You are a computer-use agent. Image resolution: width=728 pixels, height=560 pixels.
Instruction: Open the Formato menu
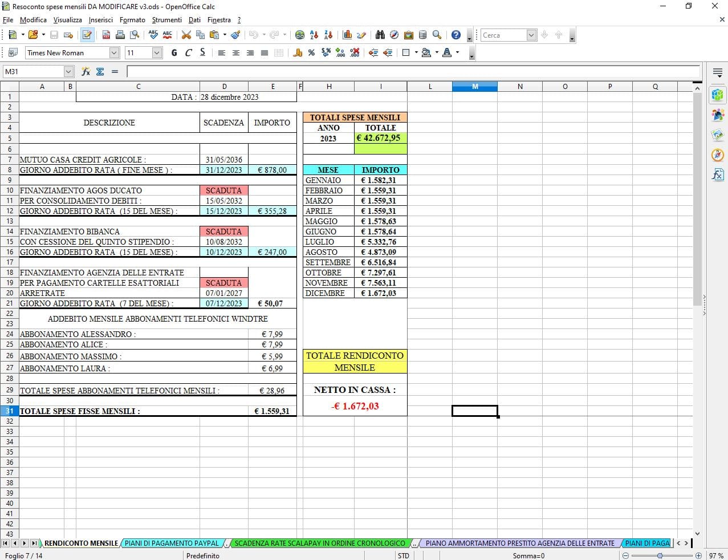pyautogui.click(x=132, y=19)
